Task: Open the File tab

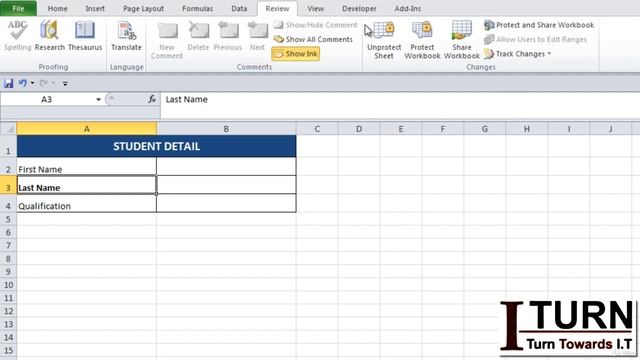Action: (18, 8)
